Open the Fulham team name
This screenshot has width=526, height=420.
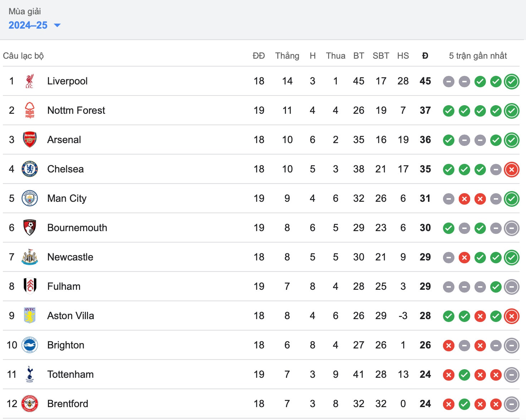[64, 286]
